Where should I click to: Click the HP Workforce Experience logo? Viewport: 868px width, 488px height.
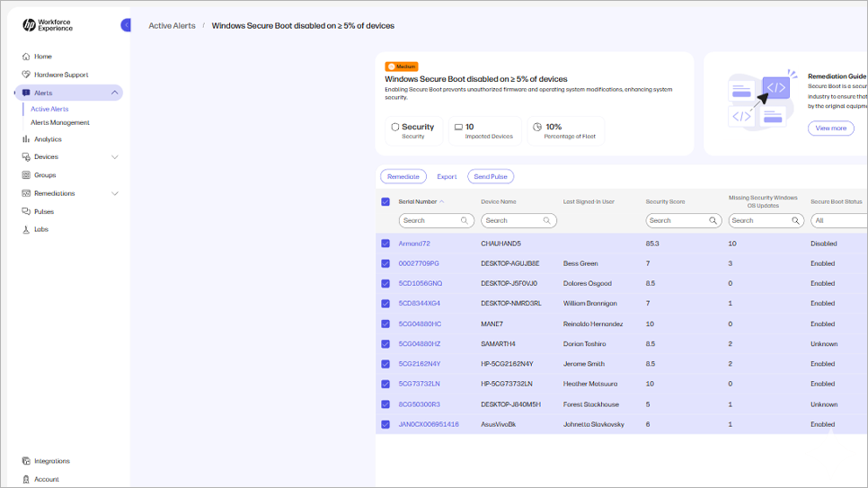click(x=48, y=25)
